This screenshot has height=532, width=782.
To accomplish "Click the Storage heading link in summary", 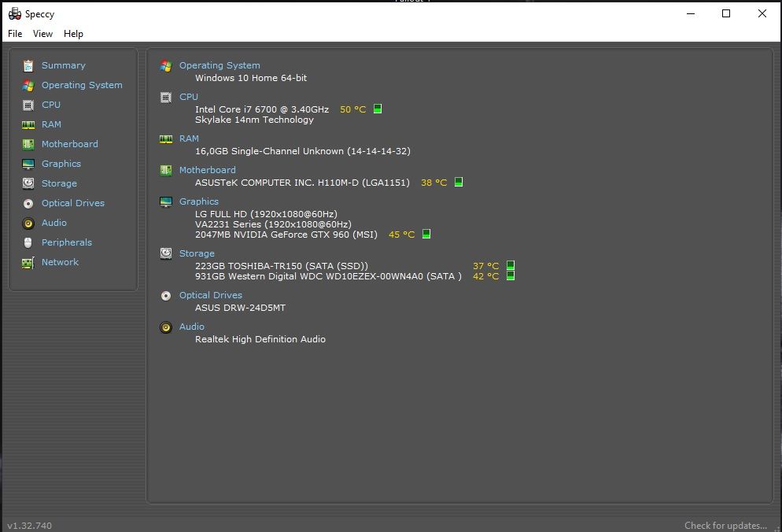I will point(197,253).
